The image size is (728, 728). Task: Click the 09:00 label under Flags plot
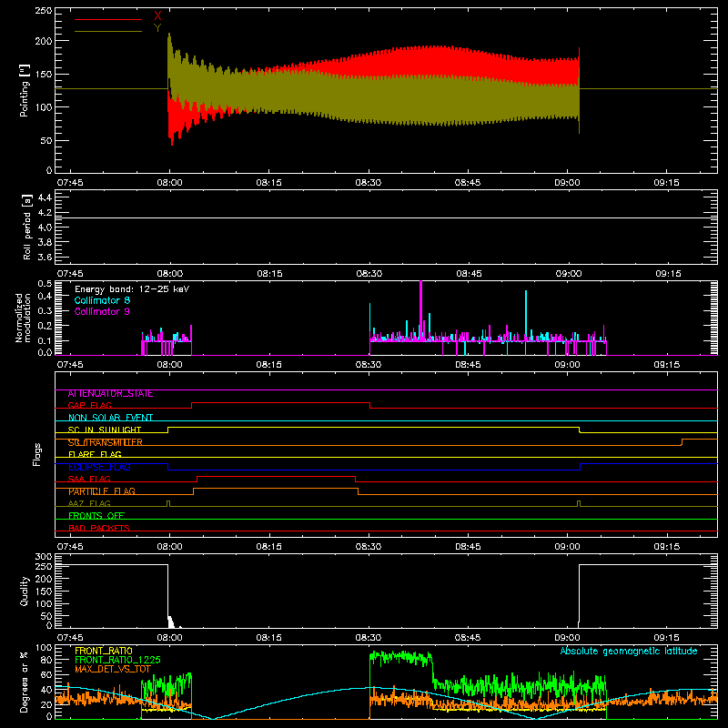point(567,547)
